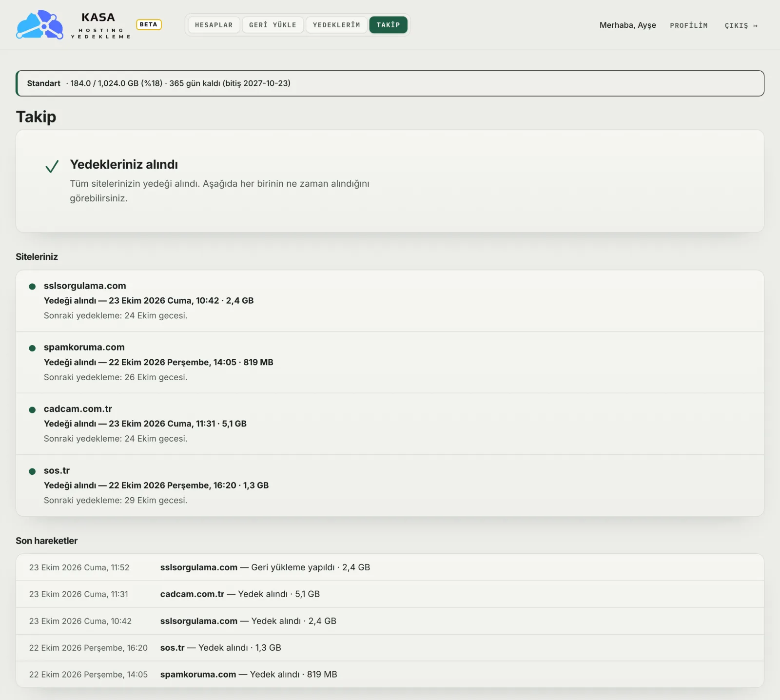Click the green status dot for spamkoruma.com
780x700 pixels.
(32, 348)
